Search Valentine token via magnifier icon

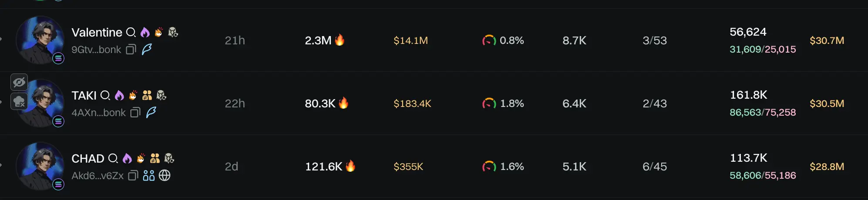131,32
